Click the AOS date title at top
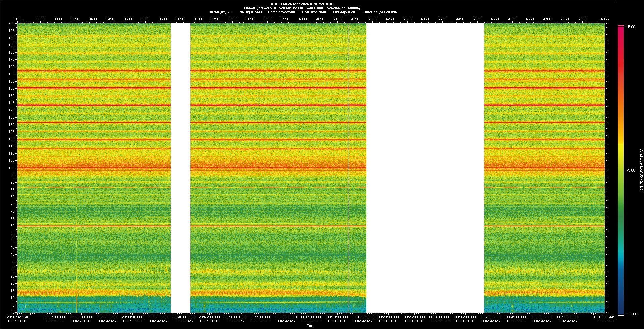The height and width of the screenshot is (329, 644). tap(302, 4)
